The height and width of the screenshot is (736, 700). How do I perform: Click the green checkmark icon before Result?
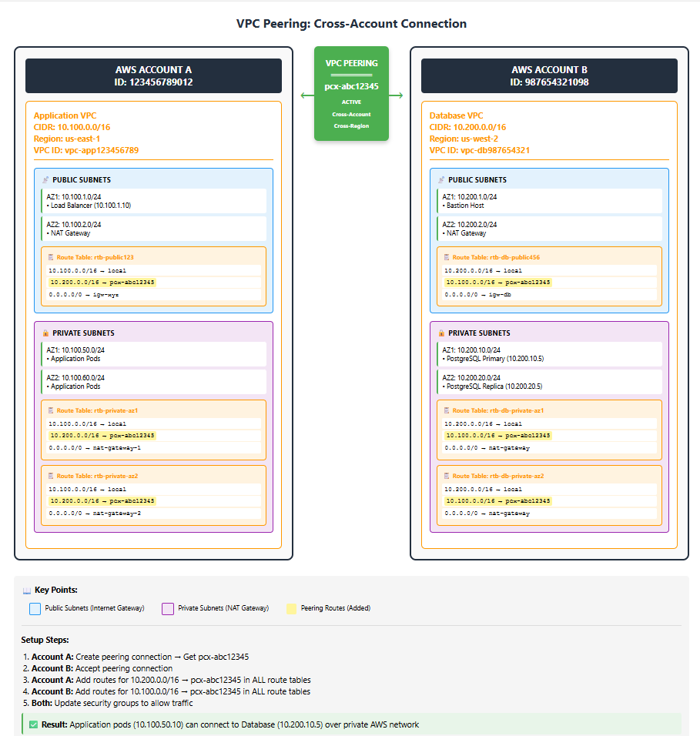(x=33, y=724)
